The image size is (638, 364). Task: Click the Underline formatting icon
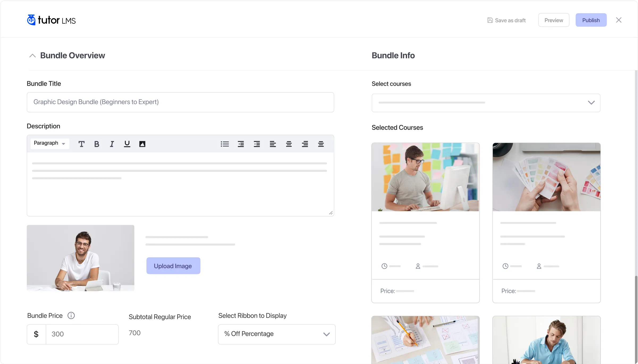(127, 143)
